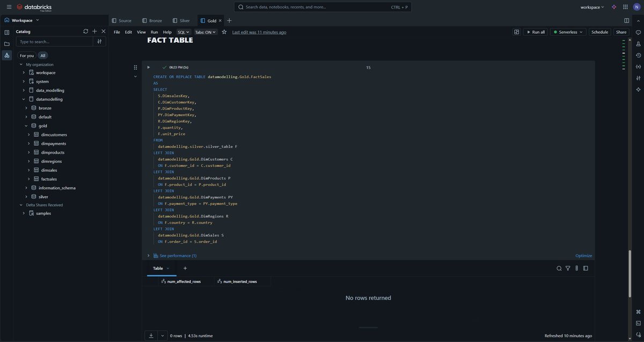
Task: Open the bottom terminal panel icon
Action: tap(638, 323)
